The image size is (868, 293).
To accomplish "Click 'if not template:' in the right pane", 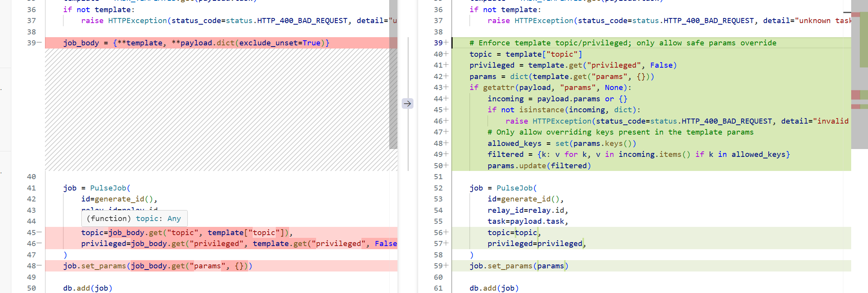I will (x=505, y=9).
